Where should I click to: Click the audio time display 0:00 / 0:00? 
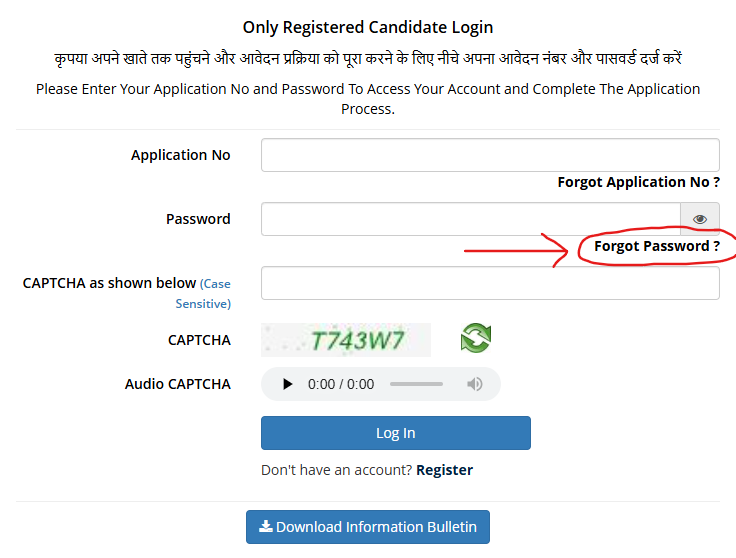tap(341, 384)
